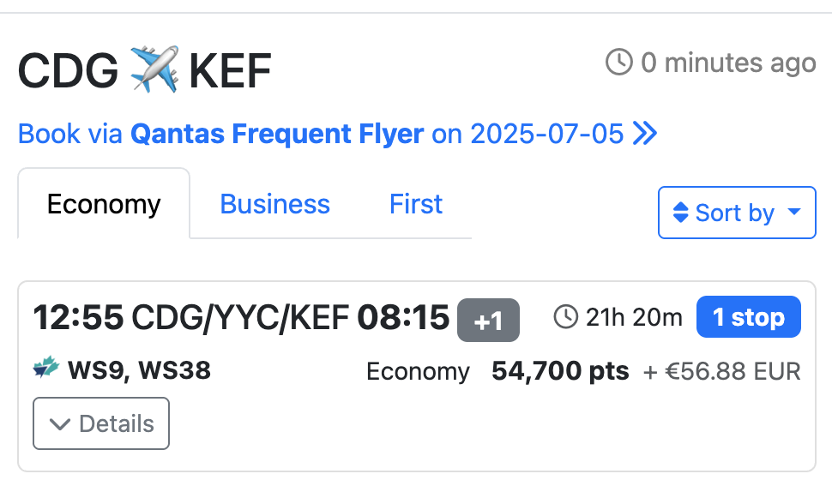The width and height of the screenshot is (832, 504).
Task: Switch to the Business tab
Action: 274,204
